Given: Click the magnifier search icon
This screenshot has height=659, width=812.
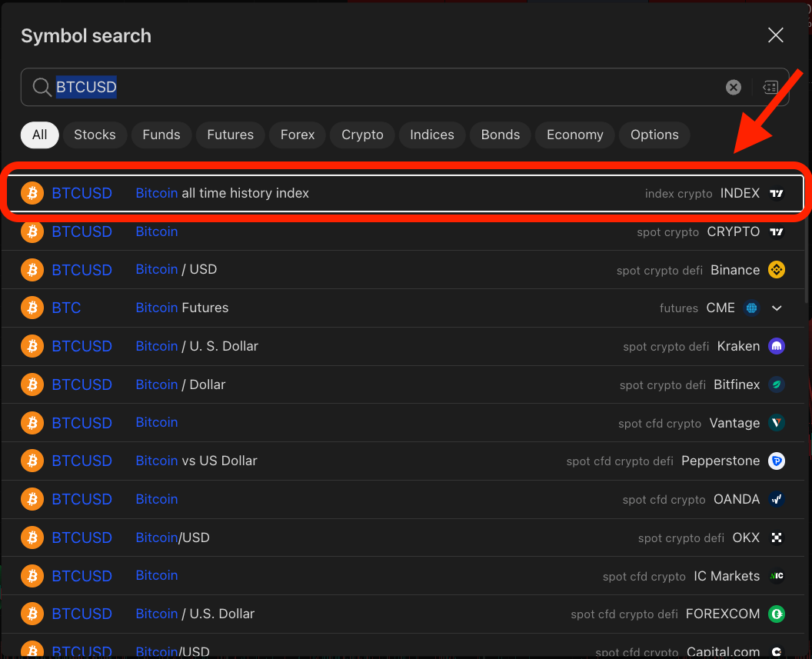Looking at the screenshot, I should (42, 87).
